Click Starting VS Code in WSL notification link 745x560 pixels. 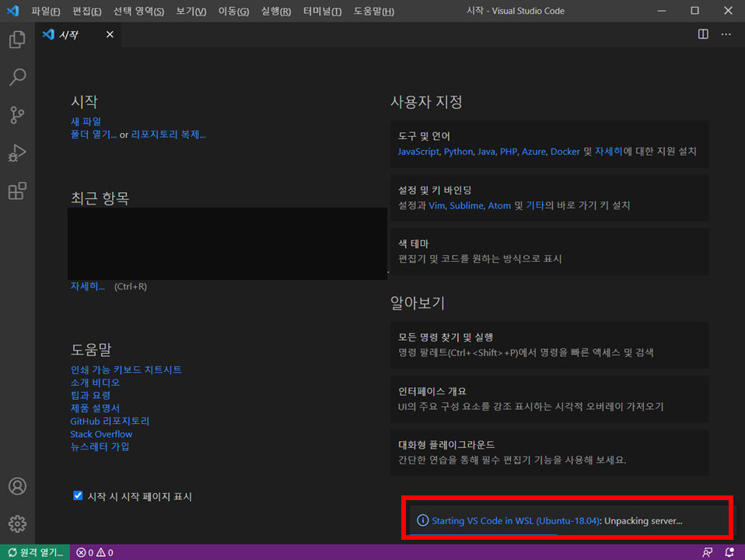tap(516, 520)
